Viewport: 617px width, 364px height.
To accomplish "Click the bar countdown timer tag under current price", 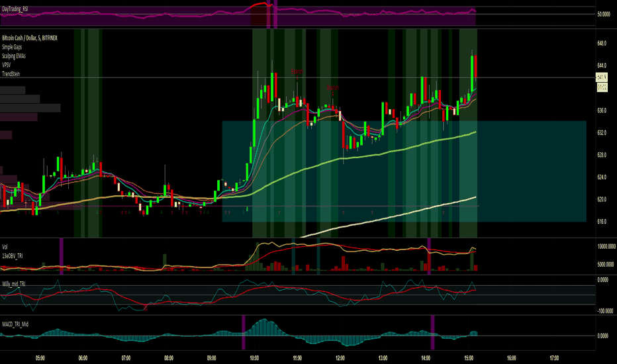I will click(x=602, y=87).
